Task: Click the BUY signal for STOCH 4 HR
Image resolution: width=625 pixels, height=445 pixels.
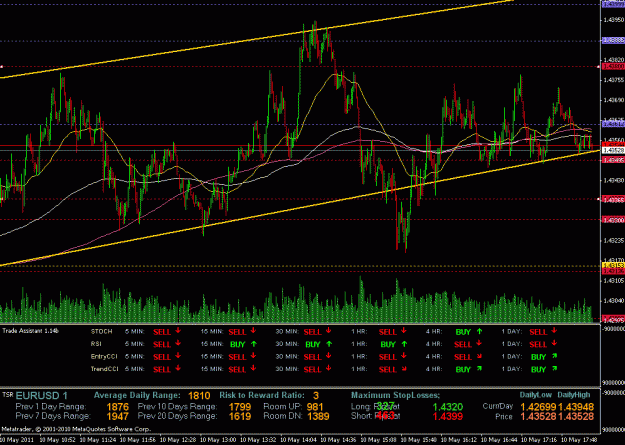Action: coord(463,332)
